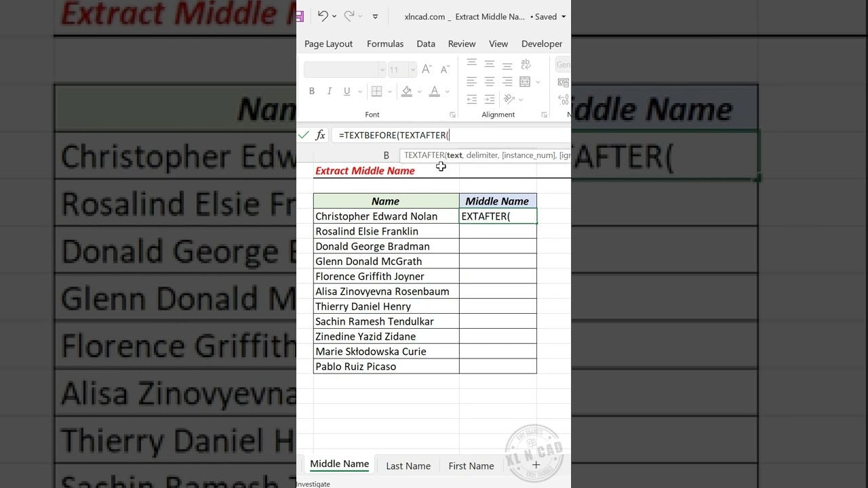Click the Merge & Center icon
The width and height of the screenshot is (868, 488).
tap(525, 82)
